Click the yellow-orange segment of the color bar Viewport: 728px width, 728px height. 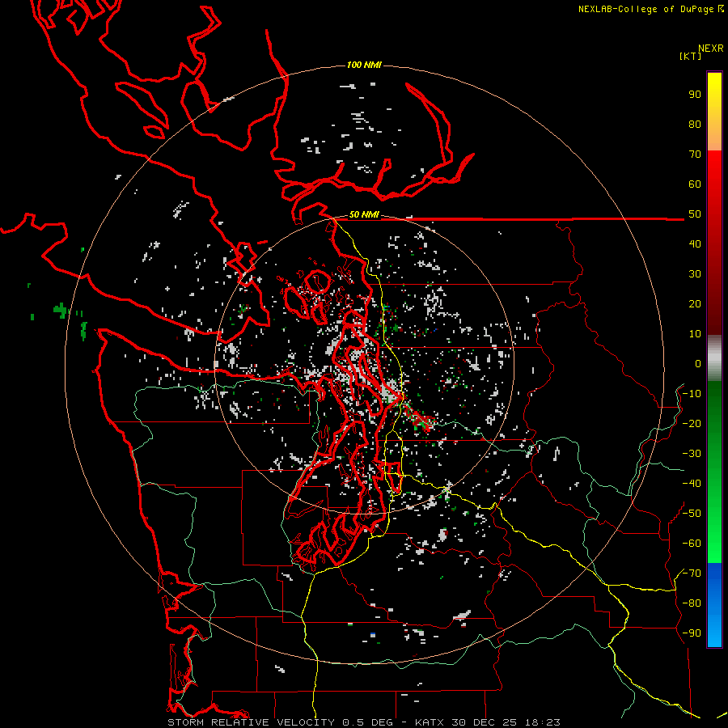pyautogui.click(x=714, y=112)
